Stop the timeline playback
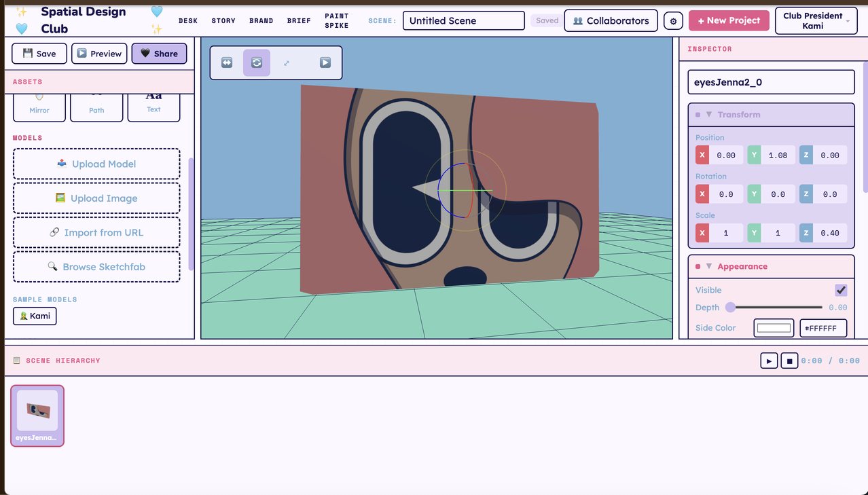The height and width of the screenshot is (495, 868). [789, 361]
